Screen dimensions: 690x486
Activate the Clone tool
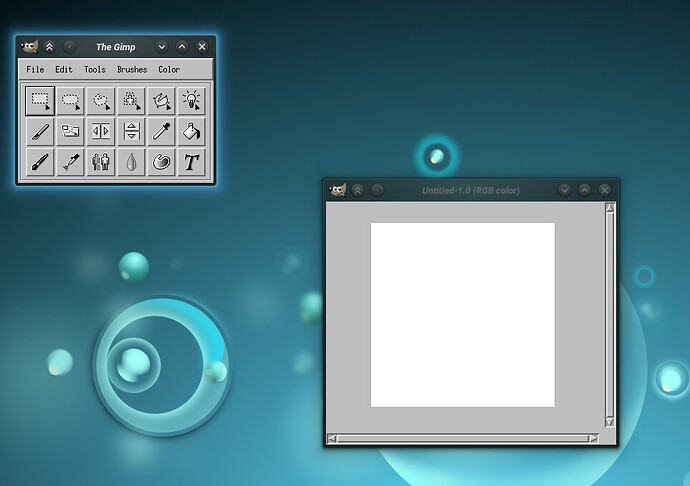pos(101,162)
